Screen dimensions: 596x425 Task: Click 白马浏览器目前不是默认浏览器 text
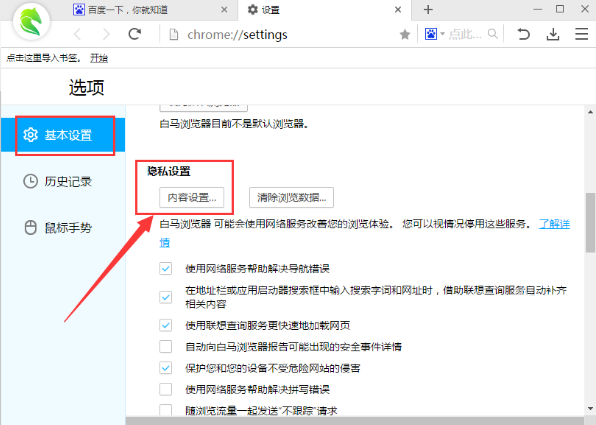coord(234,124)
